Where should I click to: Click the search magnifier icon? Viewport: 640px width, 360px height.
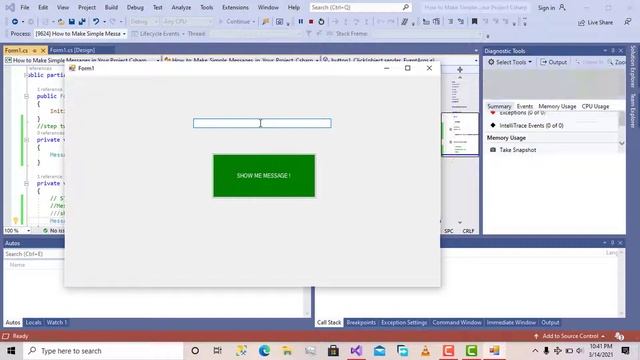[x=405, y=7]
